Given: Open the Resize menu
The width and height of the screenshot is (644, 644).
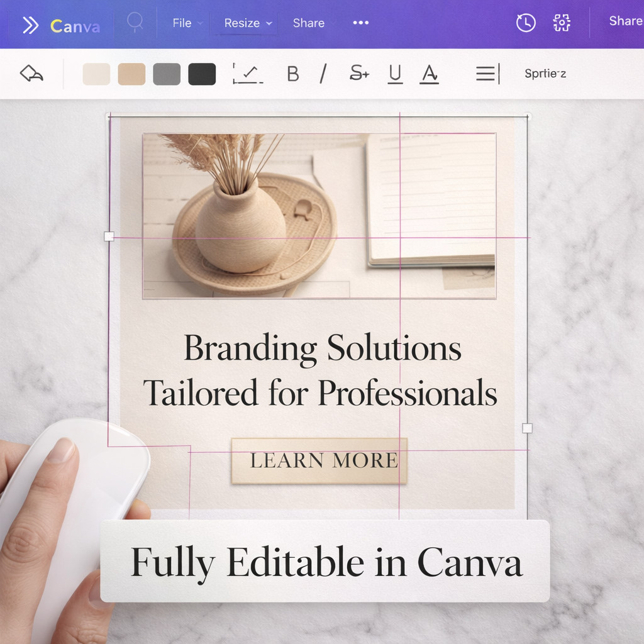Looking at the screenshot, I should point(242,23).
